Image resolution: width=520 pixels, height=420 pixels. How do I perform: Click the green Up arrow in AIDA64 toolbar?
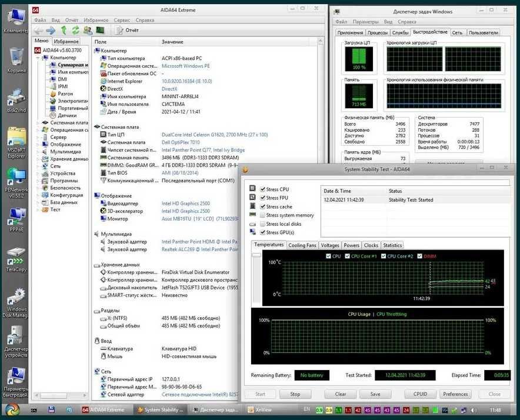point(64,31)
